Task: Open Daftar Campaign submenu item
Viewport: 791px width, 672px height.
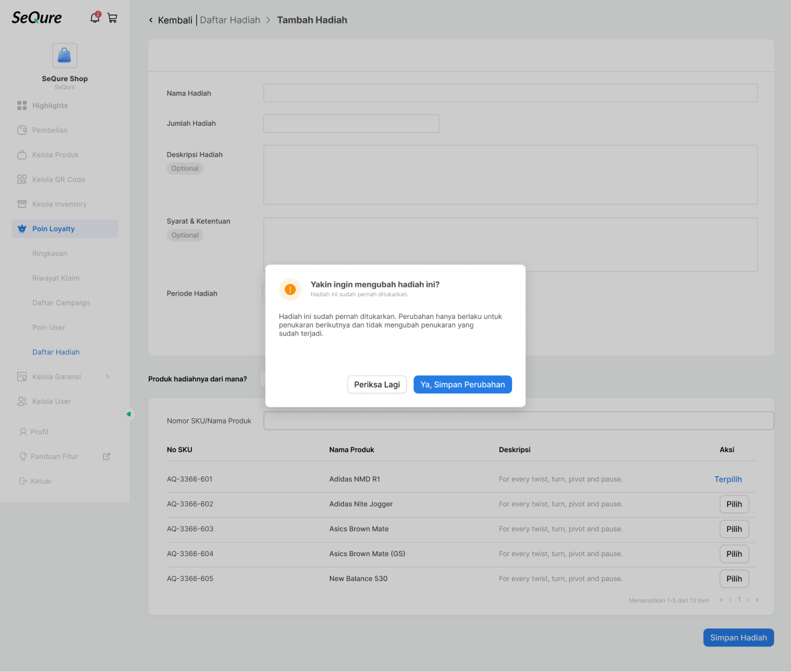Action: pyautogui.click(x=61, y=303)
